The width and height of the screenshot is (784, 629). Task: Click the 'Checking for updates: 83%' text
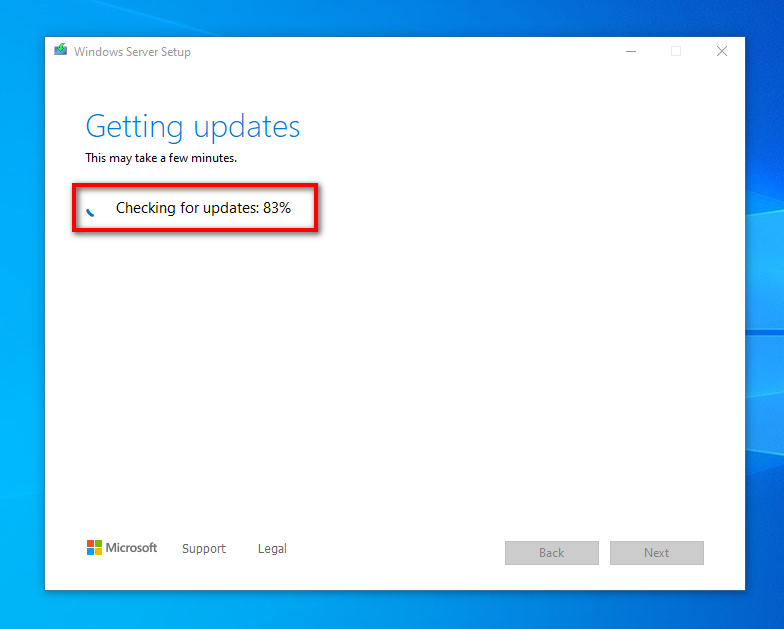[x=203, y=208]
